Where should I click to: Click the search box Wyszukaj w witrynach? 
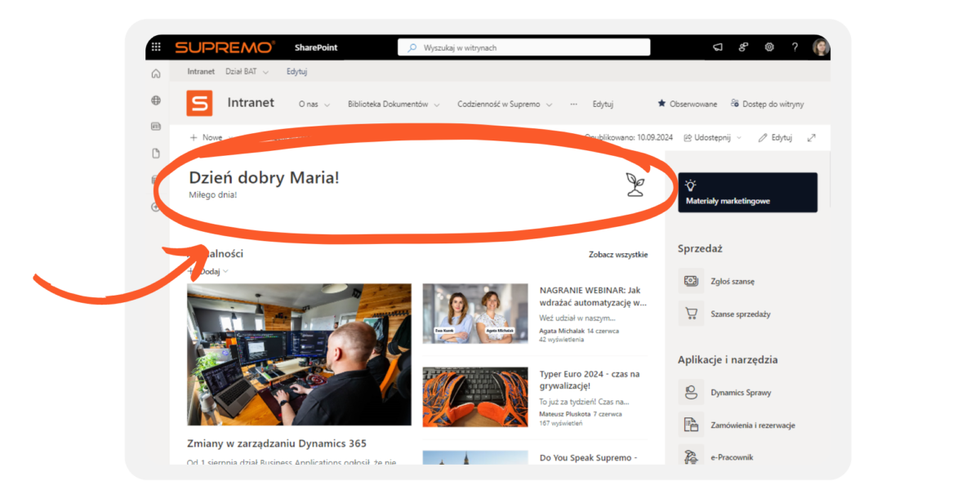pyautogui.click(x=523, y=47)
